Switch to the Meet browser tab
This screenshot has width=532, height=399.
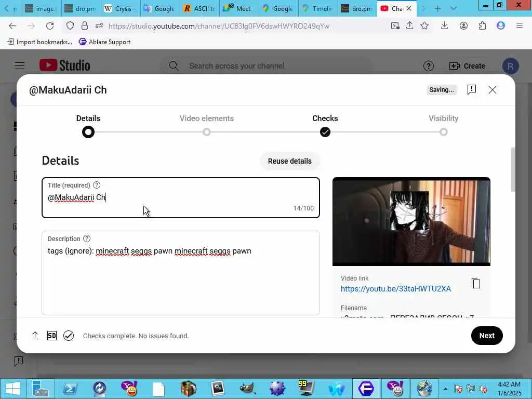coord(239,8)
